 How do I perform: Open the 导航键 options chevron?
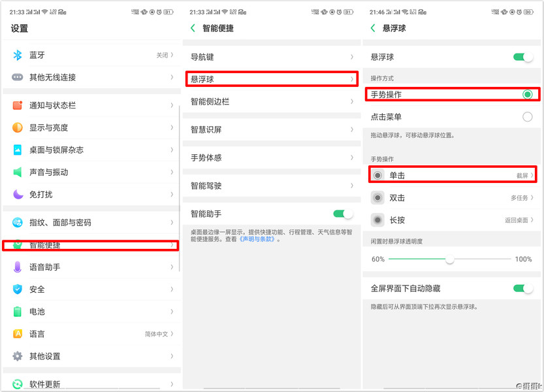pos(353,57)
